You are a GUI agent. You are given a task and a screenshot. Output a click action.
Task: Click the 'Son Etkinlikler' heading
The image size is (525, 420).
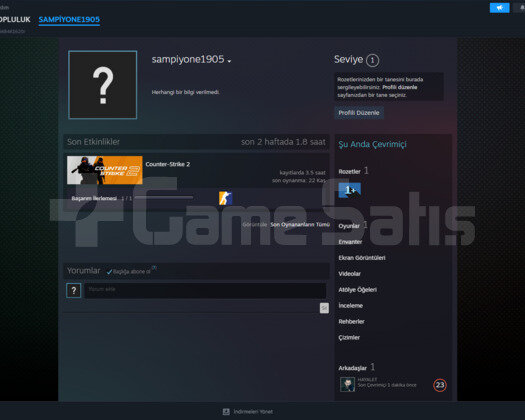tap(93, 142)
